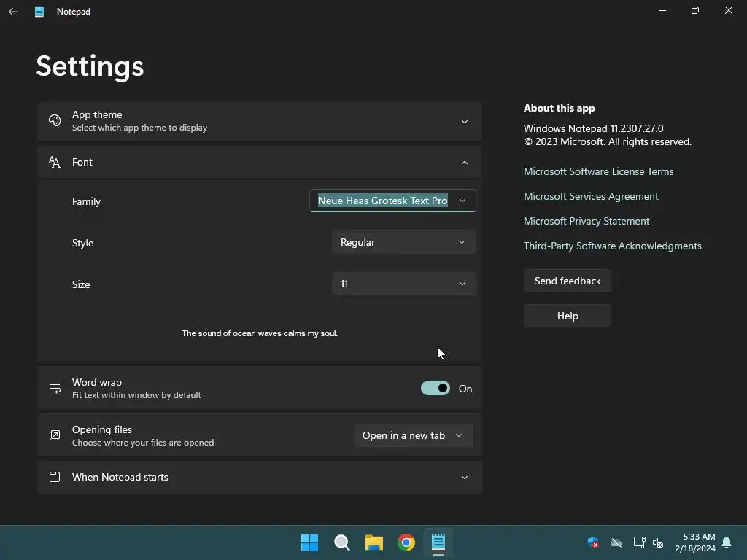The image size is (747, 560).
Task: Open Microsoft Software License Terms link
Action: pos(598,171)
